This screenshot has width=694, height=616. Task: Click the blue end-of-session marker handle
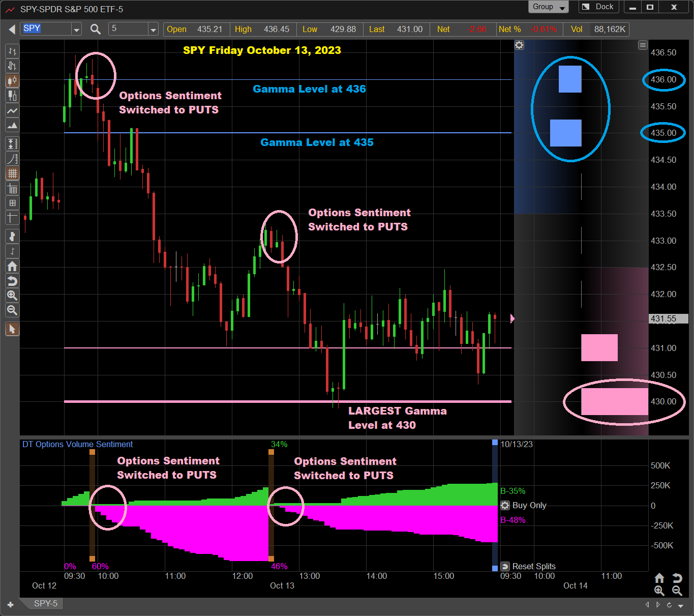click(495, 443)
